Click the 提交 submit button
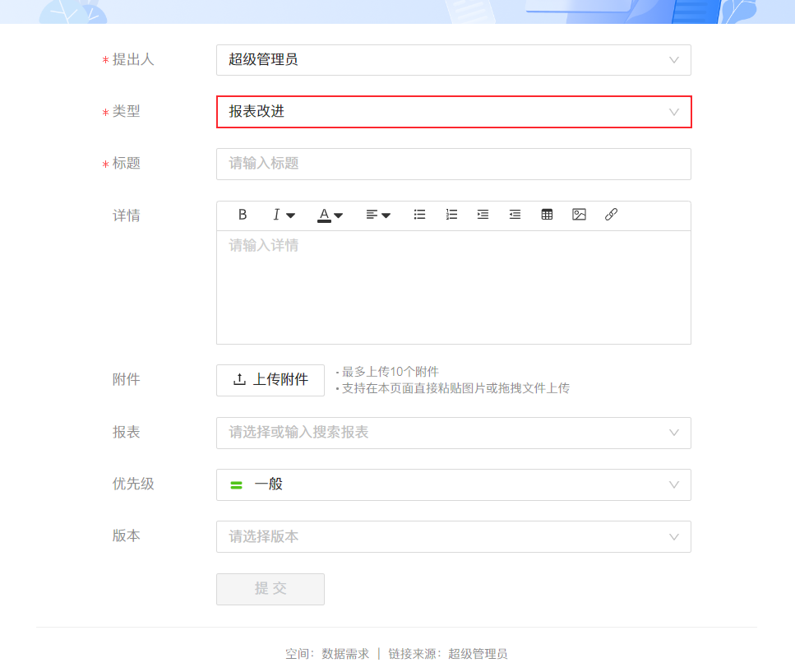The height and width of the screenshot is (672, 795). 270,589
